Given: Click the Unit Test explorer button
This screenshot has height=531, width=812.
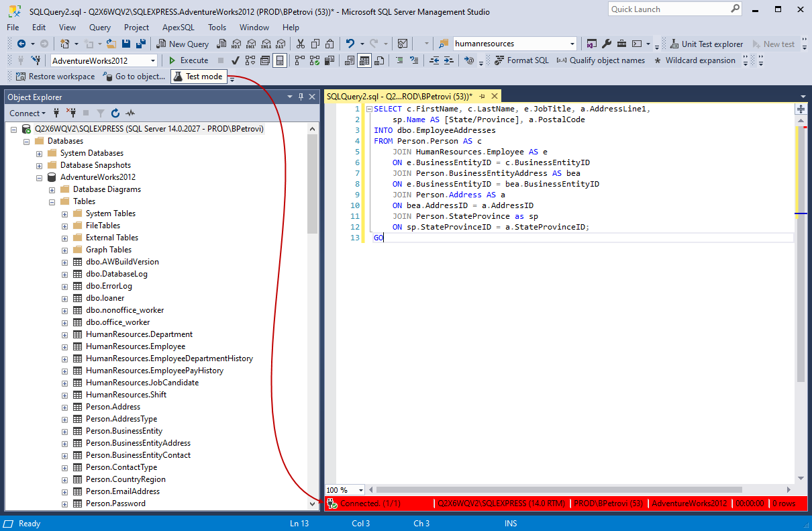Looking at the screenshot, I should (705, 44).
